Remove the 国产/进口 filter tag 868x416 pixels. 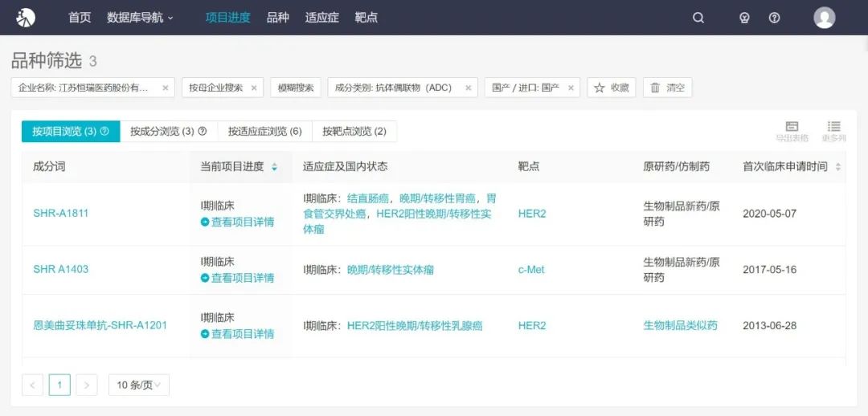(571, 88)
